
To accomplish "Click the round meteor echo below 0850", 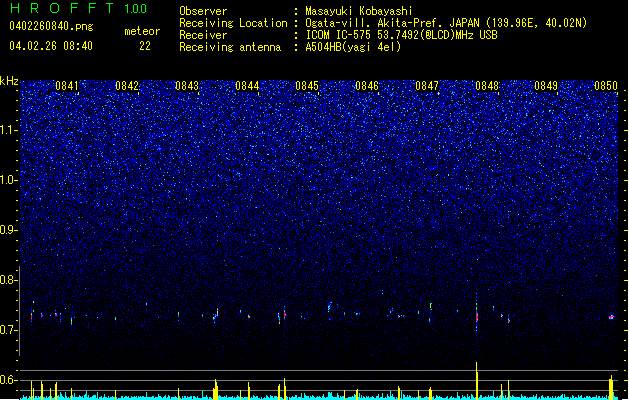I will point(611,317).
